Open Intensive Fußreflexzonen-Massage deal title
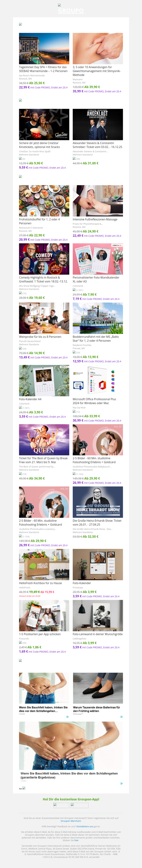142x868 pixels. tap(95, 219)
